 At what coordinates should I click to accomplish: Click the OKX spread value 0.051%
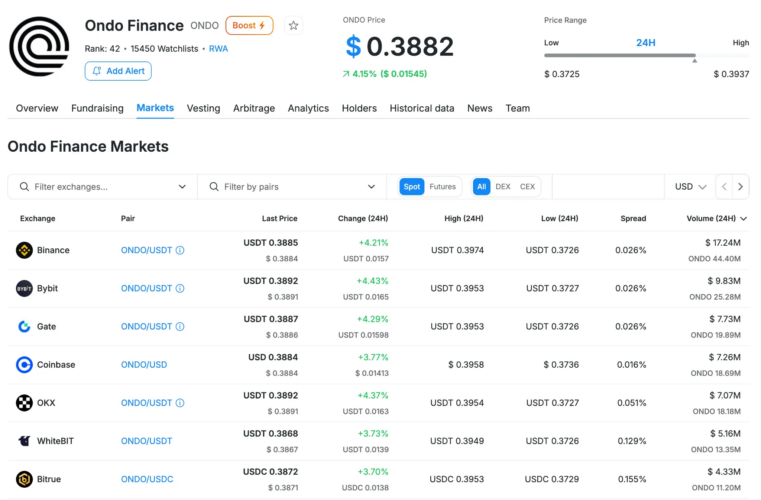pos(631,402)
